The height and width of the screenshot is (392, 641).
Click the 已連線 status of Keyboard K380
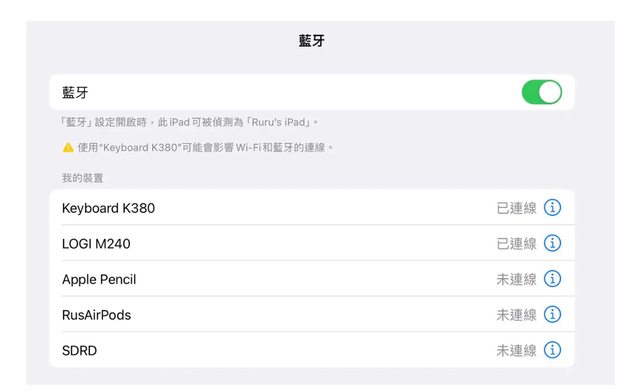pyautogui.click(x=516, y=208)
